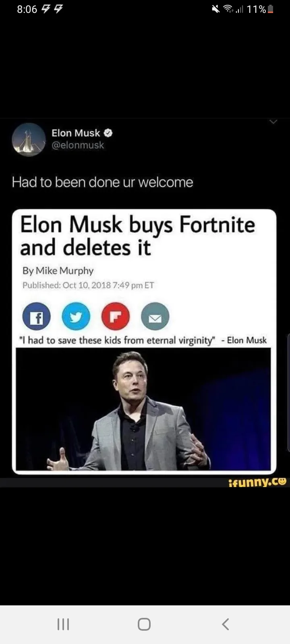Viewport: 290px width, 644px height.
Task: Tap the red Flipboard share icon
Action: [x=116, y=316]
